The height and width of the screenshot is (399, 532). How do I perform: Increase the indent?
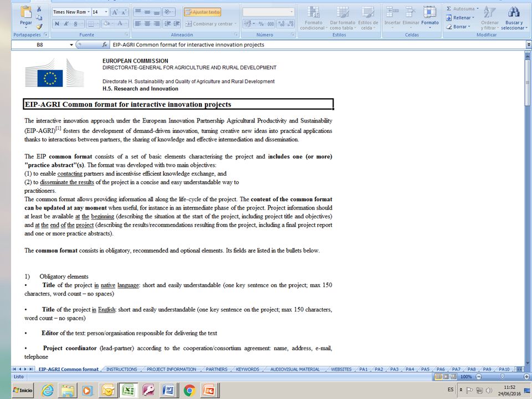177,24
